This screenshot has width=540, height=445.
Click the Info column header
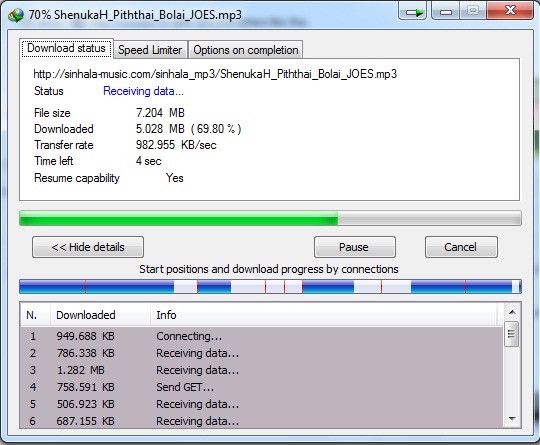(x=324, y=315)
